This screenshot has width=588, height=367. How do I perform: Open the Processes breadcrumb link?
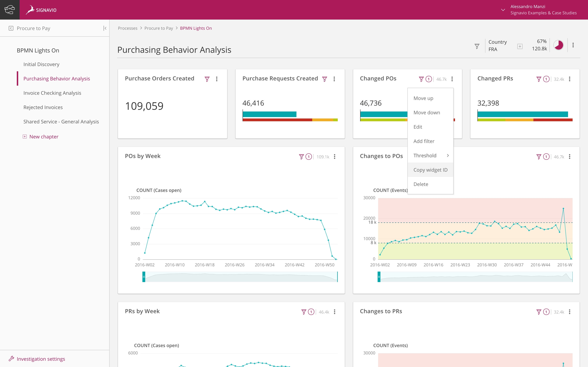[128, 28]
